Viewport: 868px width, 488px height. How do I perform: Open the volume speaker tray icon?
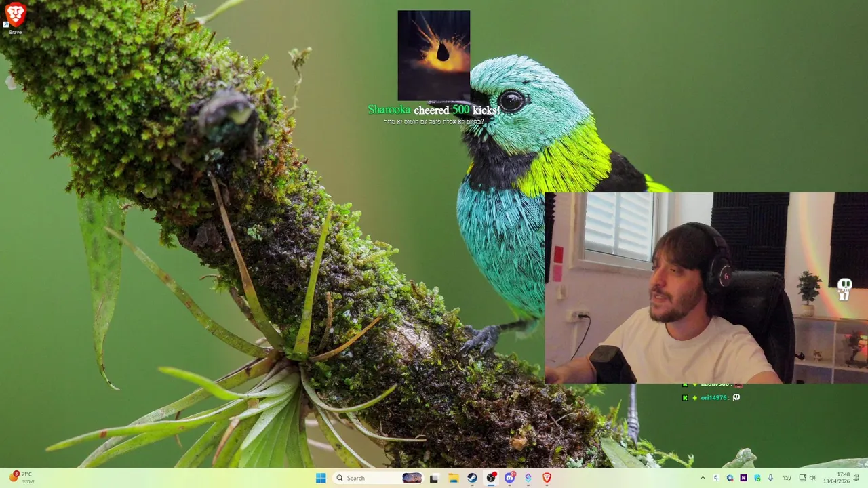(x=812, y=478)
